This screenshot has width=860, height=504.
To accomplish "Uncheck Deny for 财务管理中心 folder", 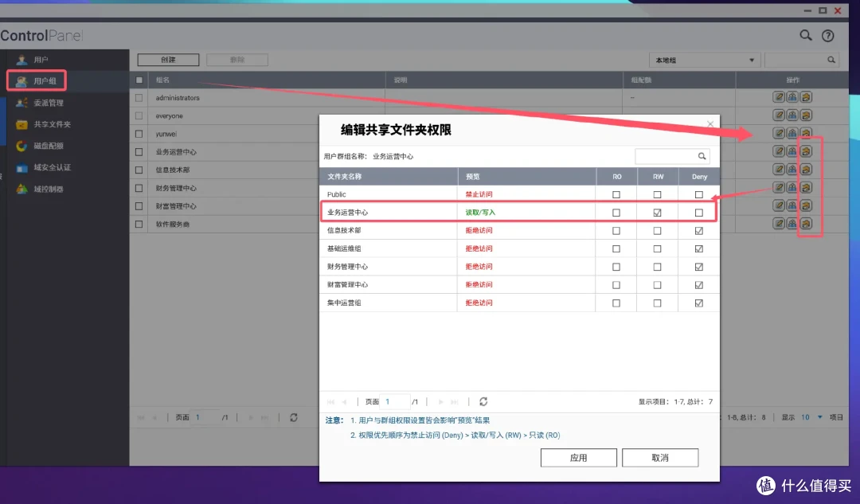I will point(699,267).
